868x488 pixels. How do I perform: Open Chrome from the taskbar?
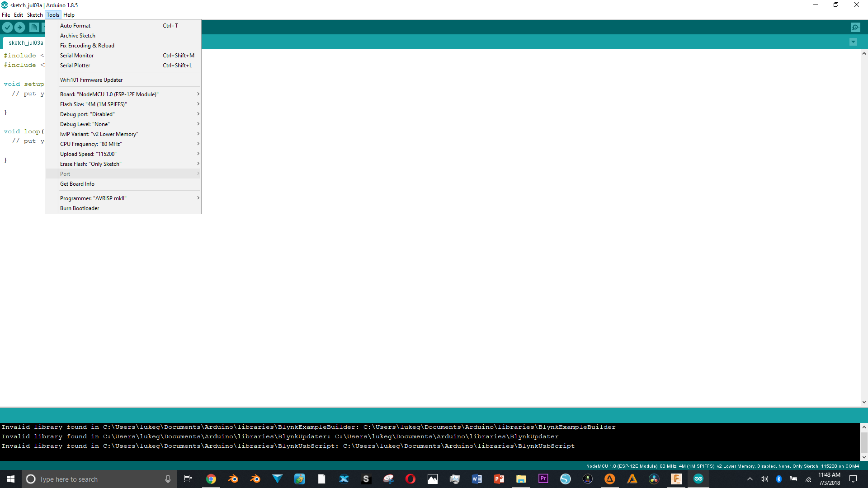click(211, 479)
